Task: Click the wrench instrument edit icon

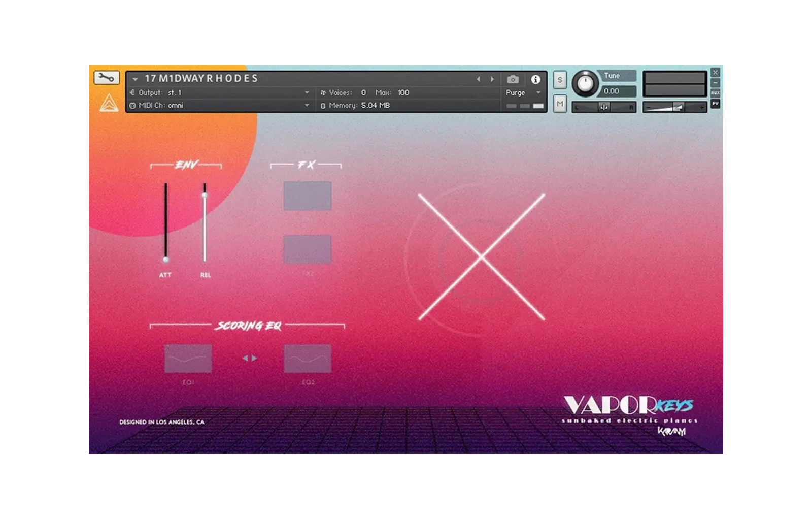Action: (107, 78)
